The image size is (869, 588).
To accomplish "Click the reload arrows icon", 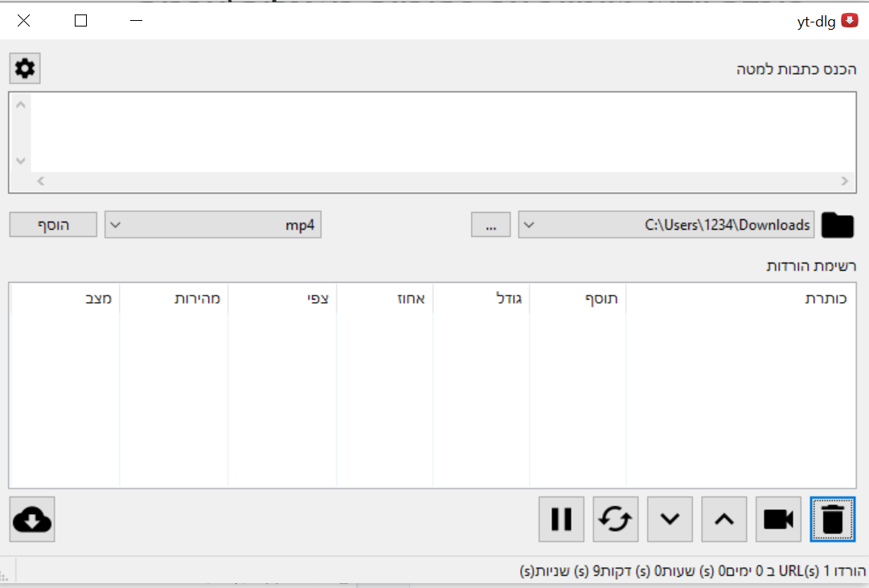I will [616, 520].
